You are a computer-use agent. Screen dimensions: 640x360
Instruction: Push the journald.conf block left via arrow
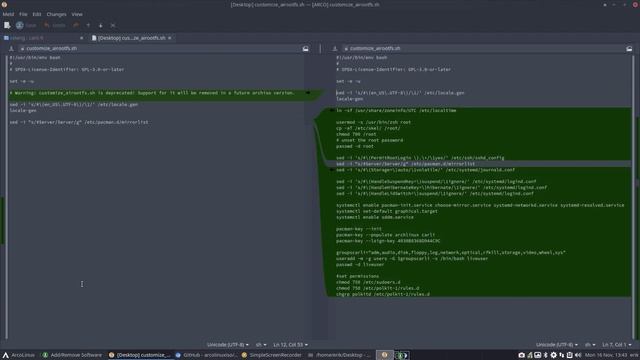(x=332, y=169)
